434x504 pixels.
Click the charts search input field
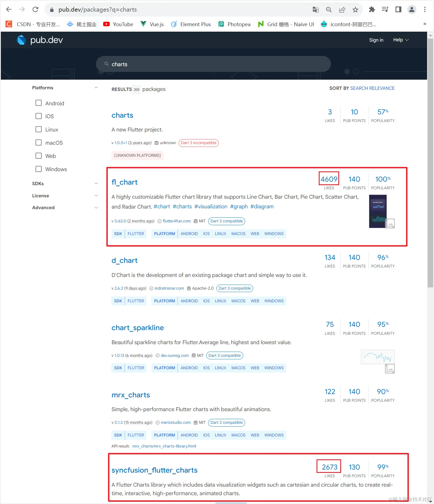point(213,64)
